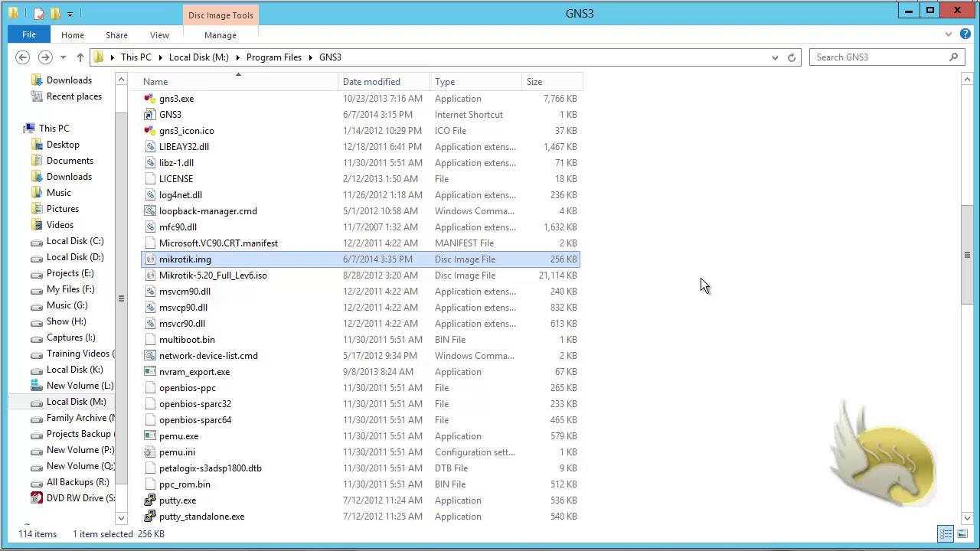Click the mikrotik.img disc image icon
The image size is (980, 551).
point(150,259)
